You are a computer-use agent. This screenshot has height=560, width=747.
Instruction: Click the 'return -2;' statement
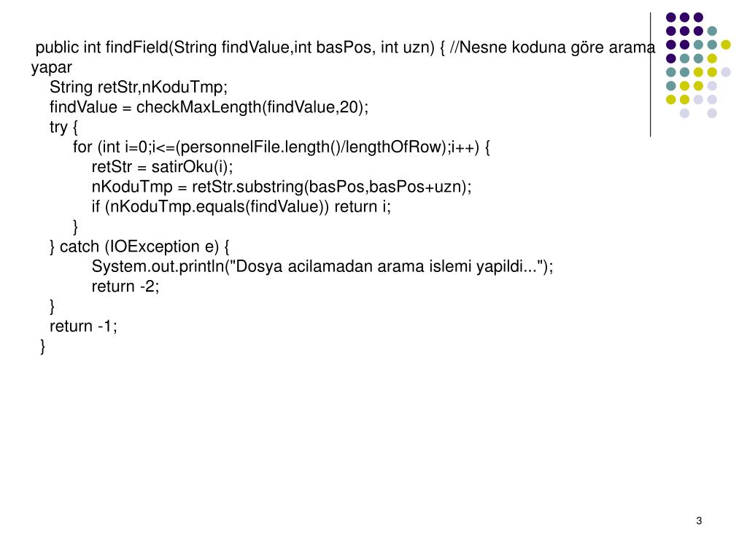(x=125, y=287)
